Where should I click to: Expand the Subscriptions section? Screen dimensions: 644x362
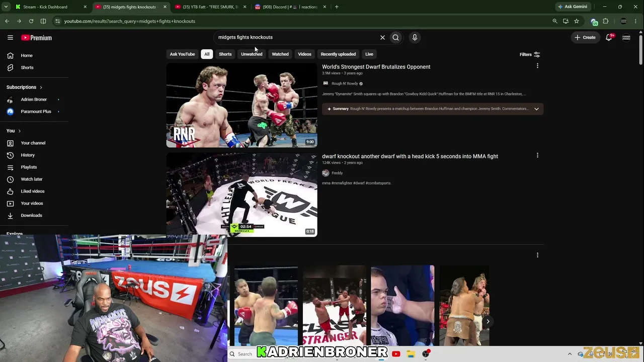point(24,87)
